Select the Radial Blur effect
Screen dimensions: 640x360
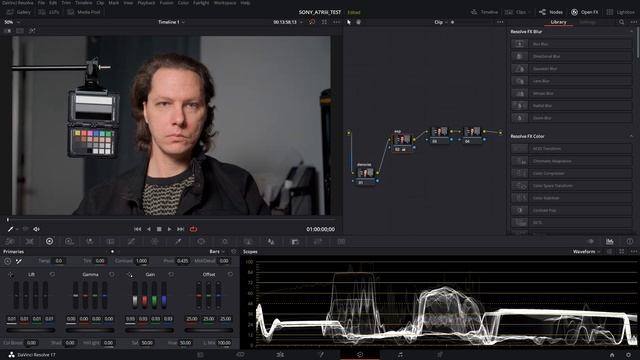[571, 105]
